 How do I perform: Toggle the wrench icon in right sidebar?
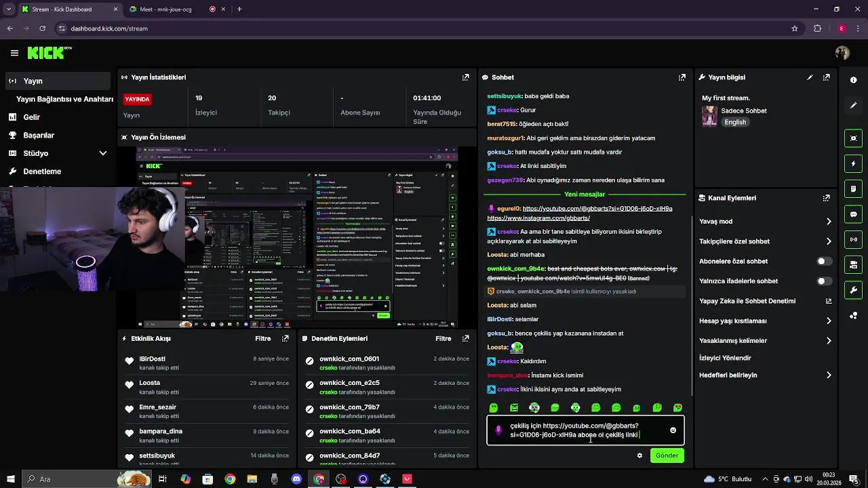pyautogui.click(x=853, y=290)
